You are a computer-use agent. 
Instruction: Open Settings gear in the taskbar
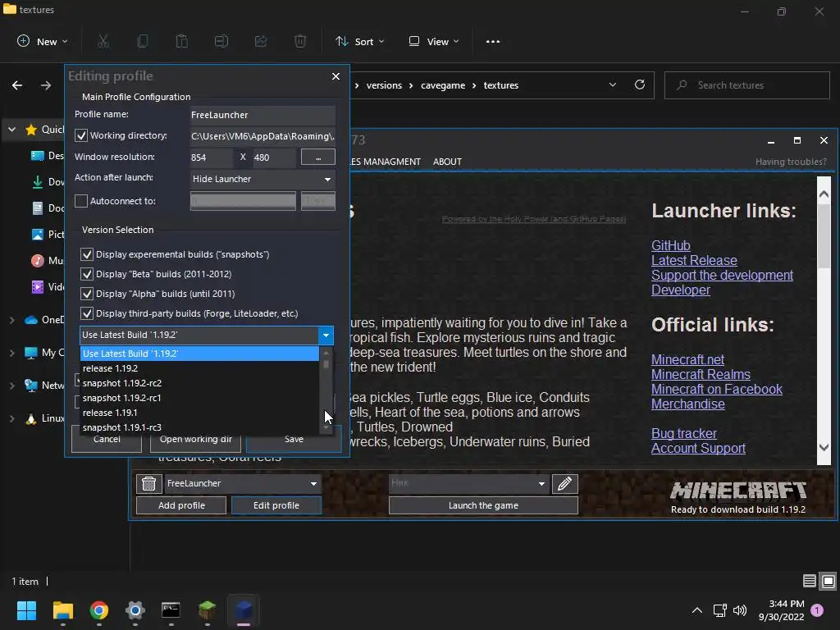click(x=135, y=610)
